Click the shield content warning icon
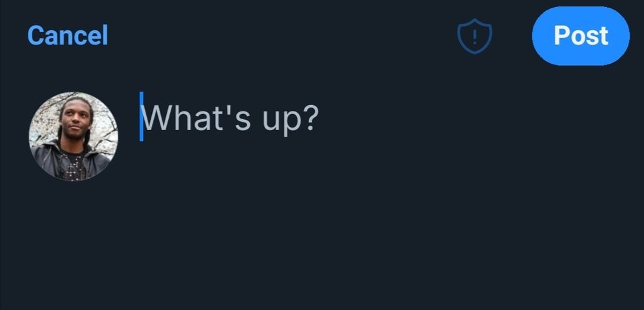This screenshot has height=310, width=644. pyautogui.click(x=475, y=36)
